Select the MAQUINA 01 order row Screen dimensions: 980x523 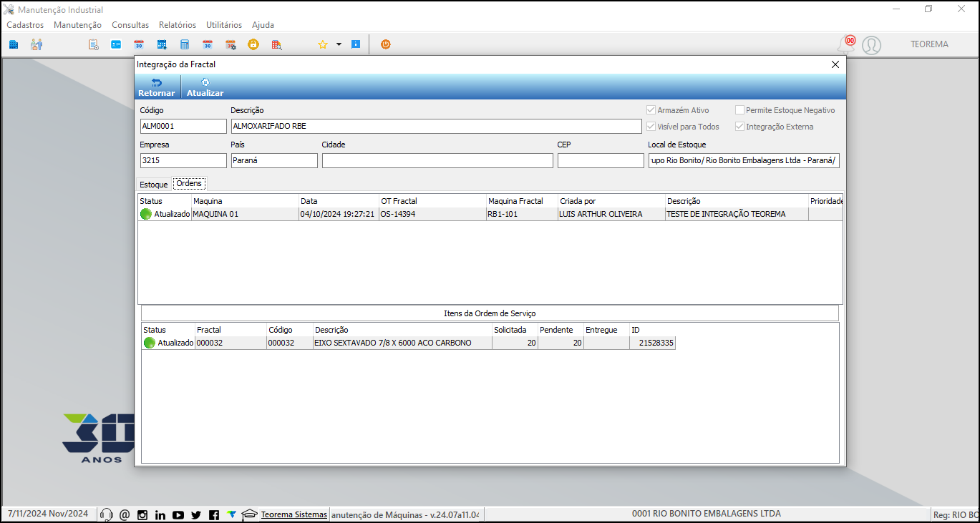(x=490, y=214)
